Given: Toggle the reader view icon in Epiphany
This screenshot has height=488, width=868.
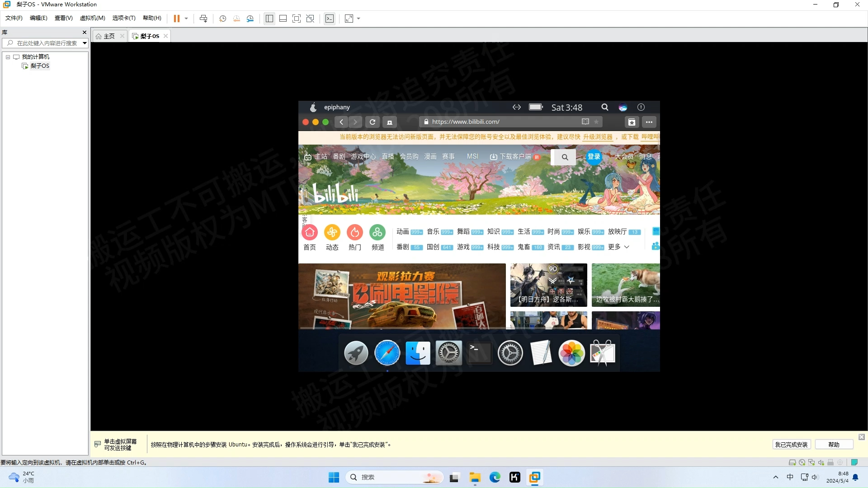Looking at the screenshot, I should [584, 122].
